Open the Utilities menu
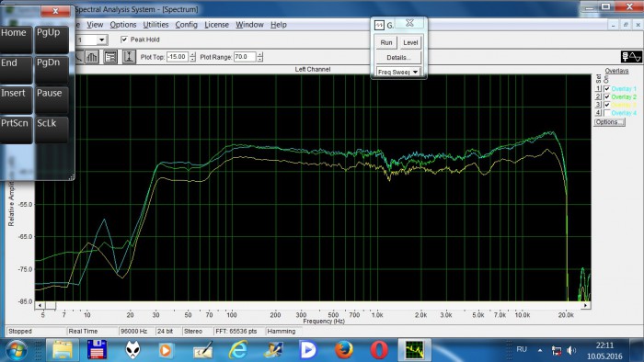Image resolution: width=644 pixels, height=362 pixels. tap(155, 25)
